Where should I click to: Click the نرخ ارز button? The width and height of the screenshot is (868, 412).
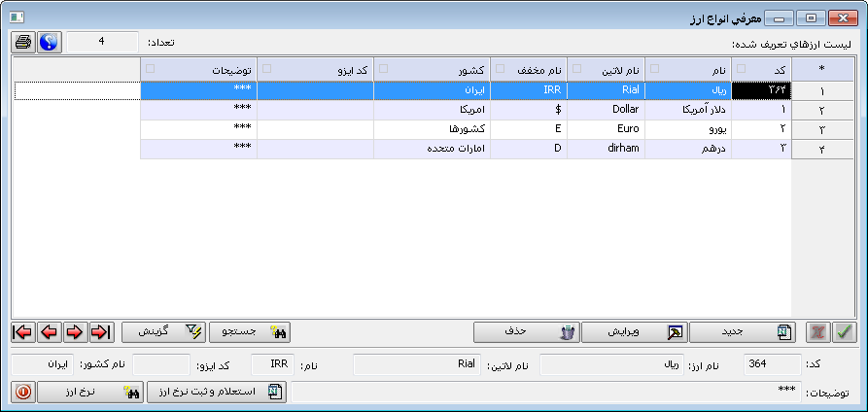tap(91, 392)
